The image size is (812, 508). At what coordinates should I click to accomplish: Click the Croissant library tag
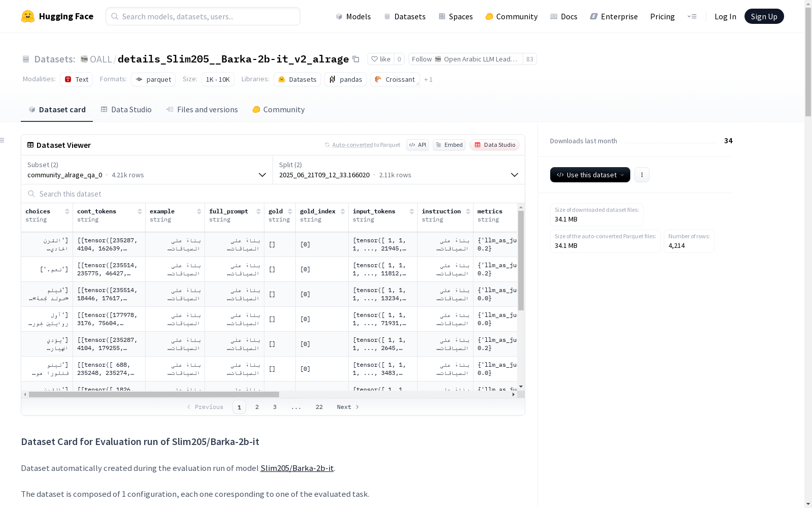(395, 79)
